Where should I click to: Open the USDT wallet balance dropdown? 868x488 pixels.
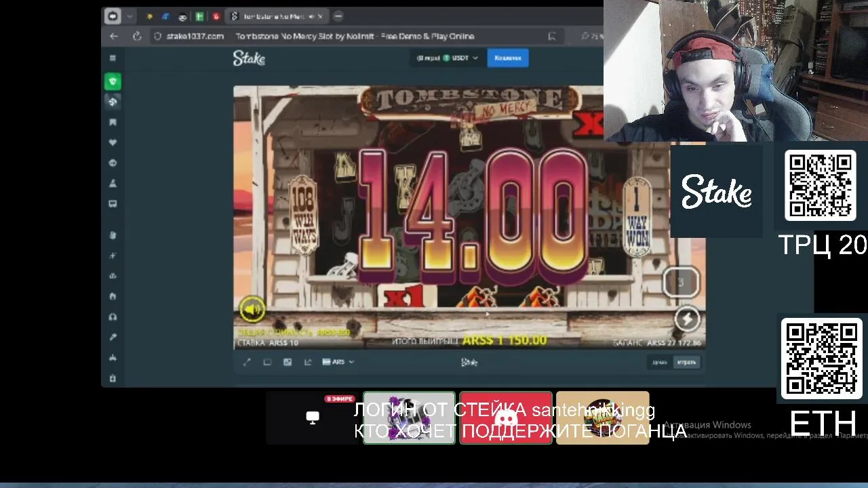coord(447,58)
